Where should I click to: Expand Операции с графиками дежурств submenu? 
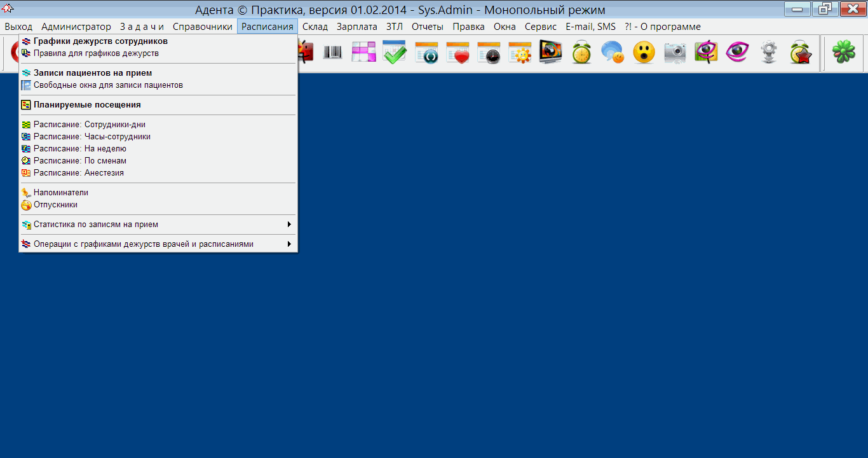click(x=159, y=244)
